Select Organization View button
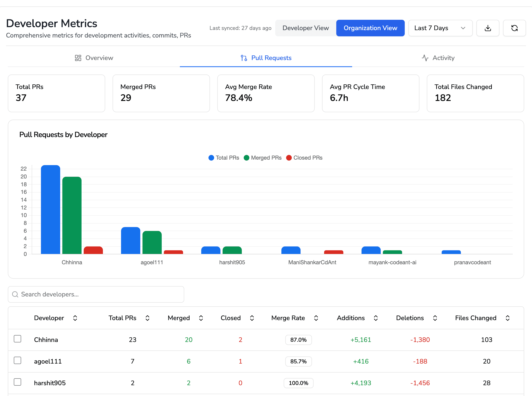The height and width of the screenshot is (396, 532). click(x=370, y=28)
